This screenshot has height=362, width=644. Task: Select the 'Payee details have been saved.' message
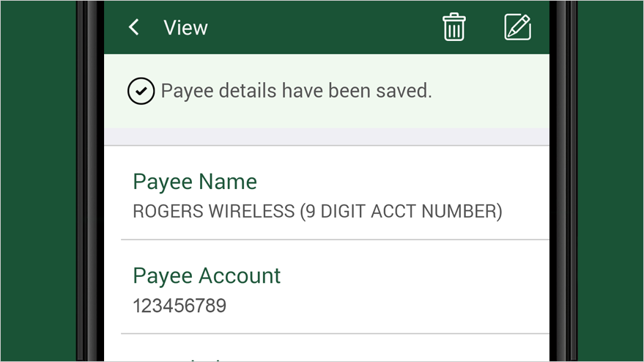tap(296, 91)
